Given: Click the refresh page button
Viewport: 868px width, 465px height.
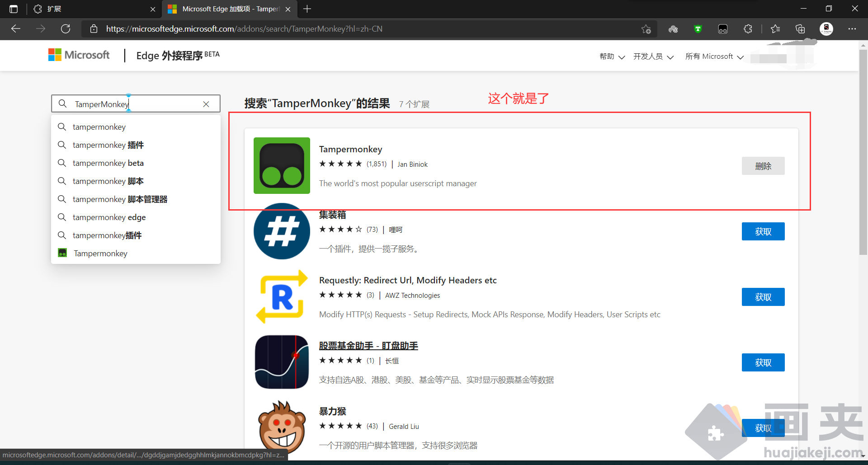Looking at the screenshot, I should point(66,28).
